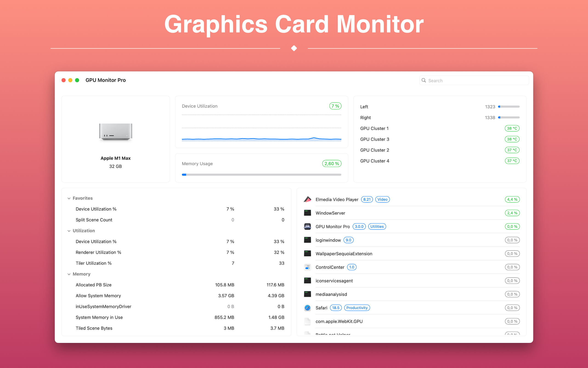Click the WallpaperSequoiaExtension name
This screenshot has height=368, width=588.
344,254
